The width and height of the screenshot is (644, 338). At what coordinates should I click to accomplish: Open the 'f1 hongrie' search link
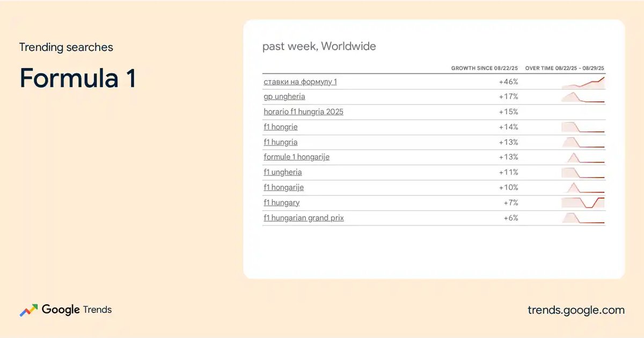[281, 127]
